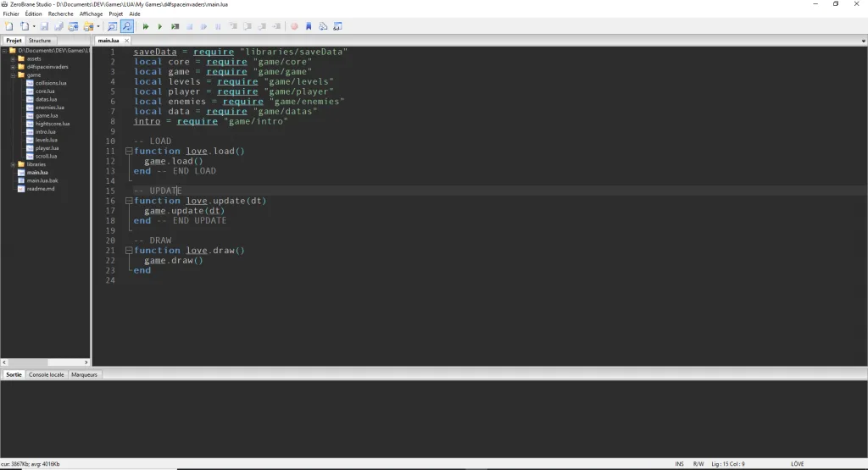Viewport: 868px width, 470px height.
Task: Switch to the Console locale tab
Action: (x=47, y=374)
